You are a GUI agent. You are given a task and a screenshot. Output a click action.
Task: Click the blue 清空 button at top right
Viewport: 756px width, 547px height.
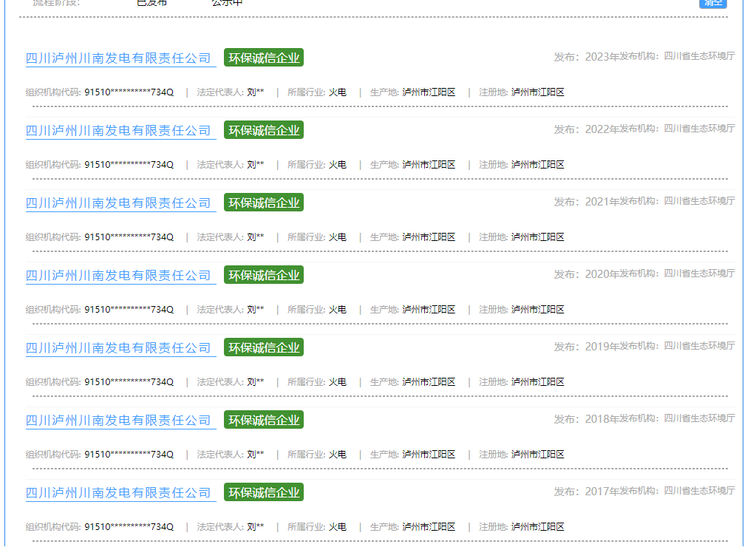point(712,2)
